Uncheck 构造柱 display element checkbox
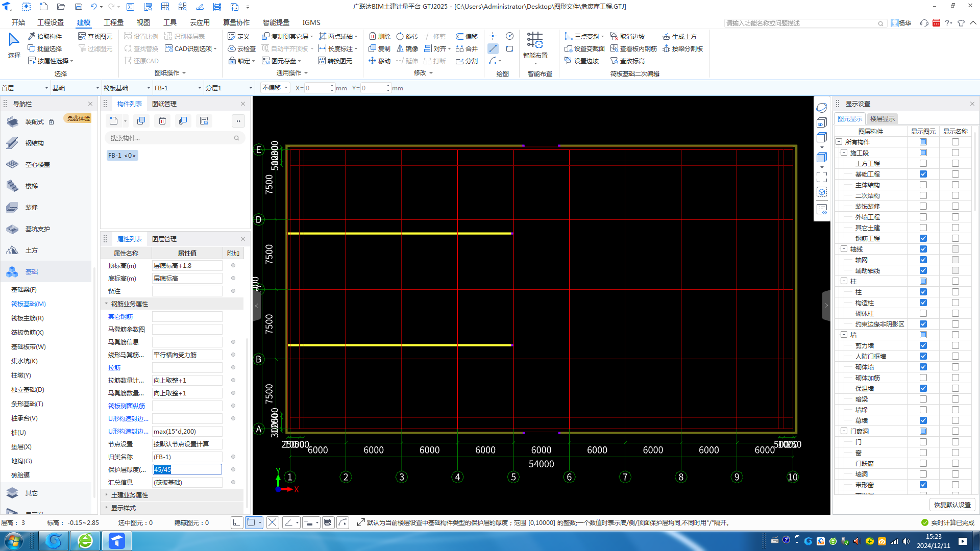980x551 pixels. (923, 303)
